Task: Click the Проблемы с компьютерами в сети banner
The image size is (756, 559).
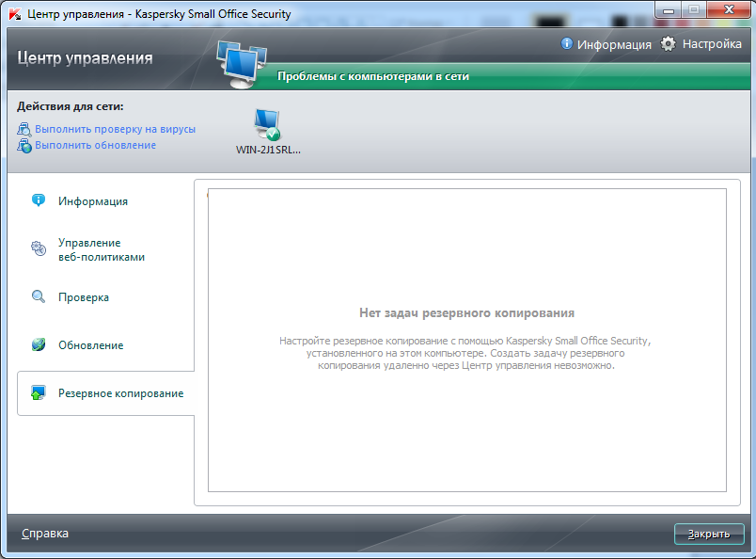Action: coord(373,76)
